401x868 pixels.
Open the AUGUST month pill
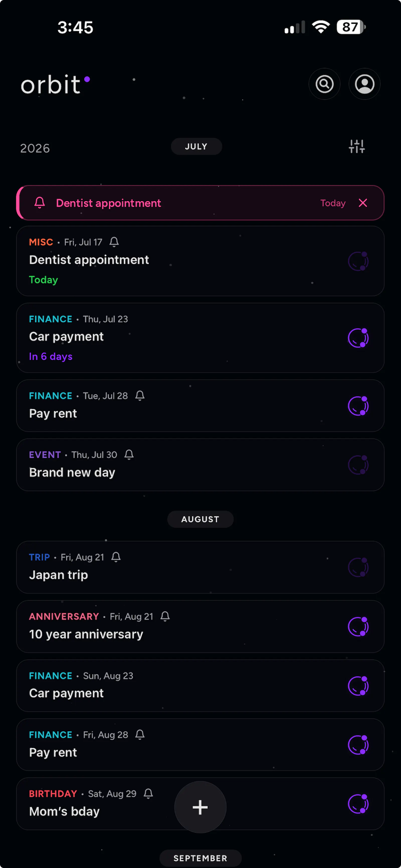coord(200,519)
